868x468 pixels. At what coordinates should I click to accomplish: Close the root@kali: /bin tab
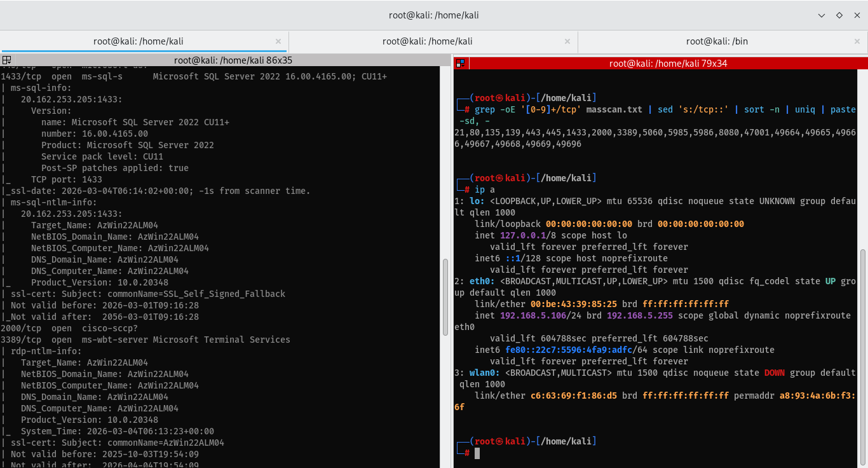857,41
